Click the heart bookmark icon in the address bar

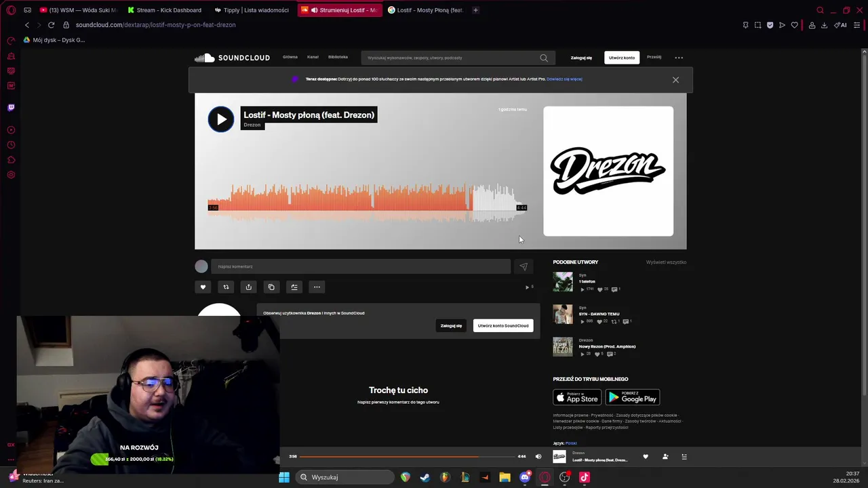pyautogui.click(x=794, y=25)
